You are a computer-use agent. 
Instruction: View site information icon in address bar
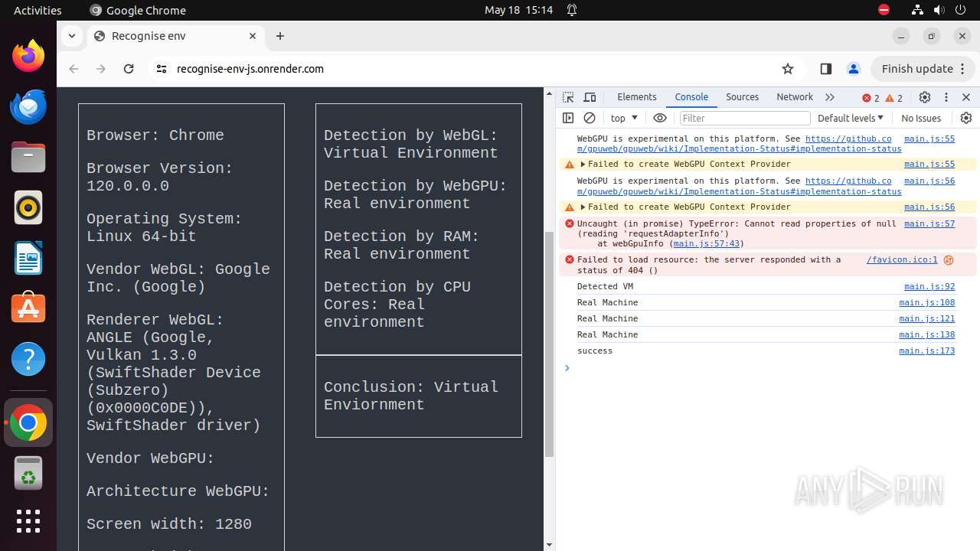(161, 69)
